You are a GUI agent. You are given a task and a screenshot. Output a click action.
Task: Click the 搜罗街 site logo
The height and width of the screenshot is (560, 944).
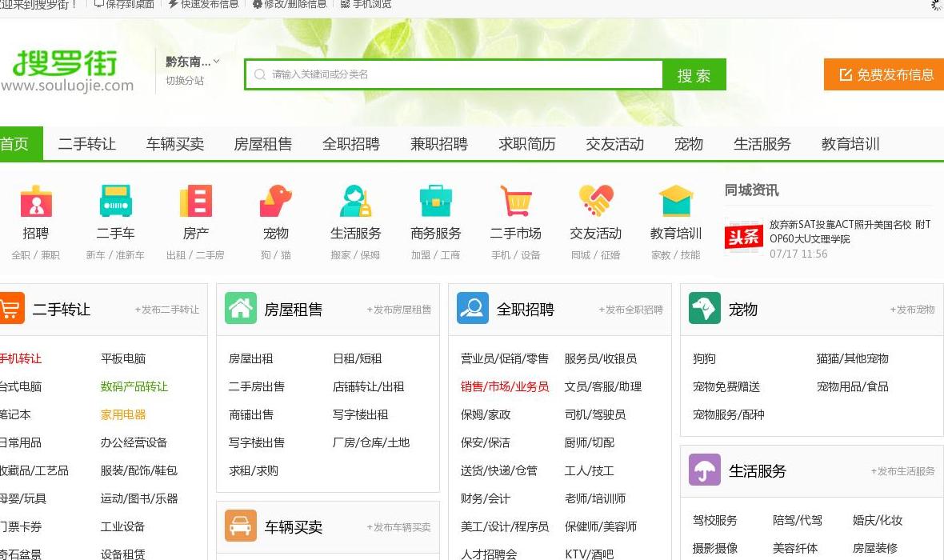(67, 71)
